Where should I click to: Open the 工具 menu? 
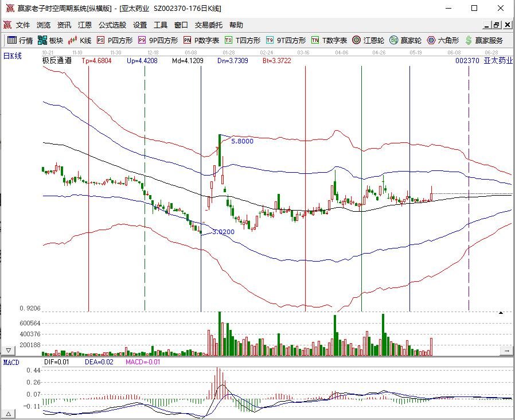coord(161,25)
